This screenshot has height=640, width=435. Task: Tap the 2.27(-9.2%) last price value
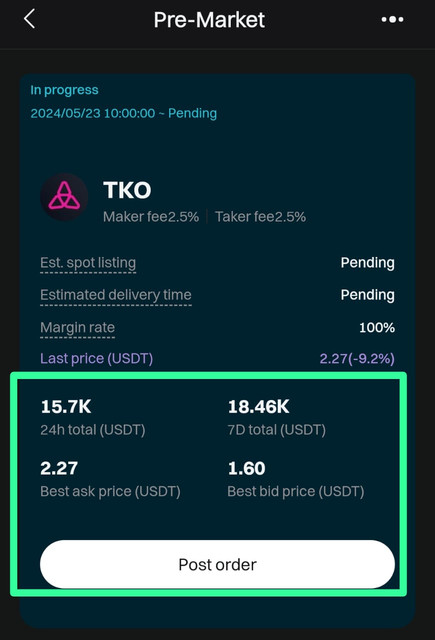click(357, 358)
